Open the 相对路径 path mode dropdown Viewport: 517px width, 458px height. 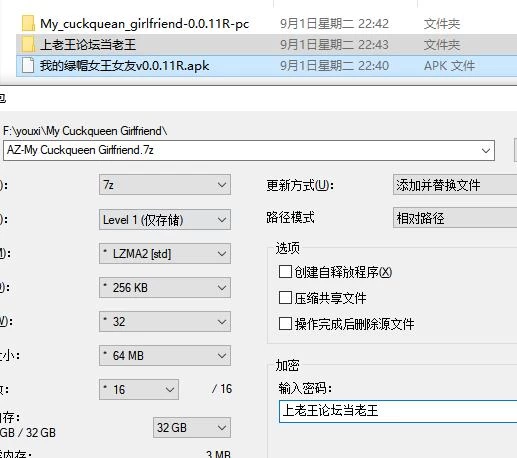pos(455,218)
